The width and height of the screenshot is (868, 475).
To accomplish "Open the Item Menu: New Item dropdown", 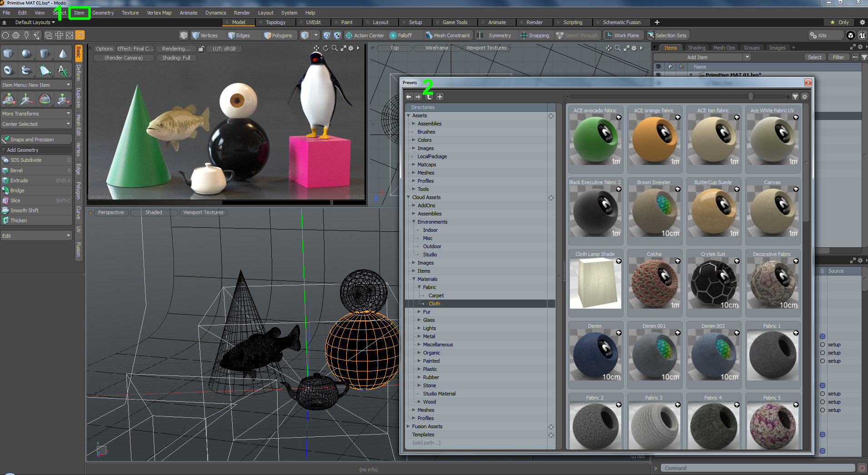I will (36, 85).
